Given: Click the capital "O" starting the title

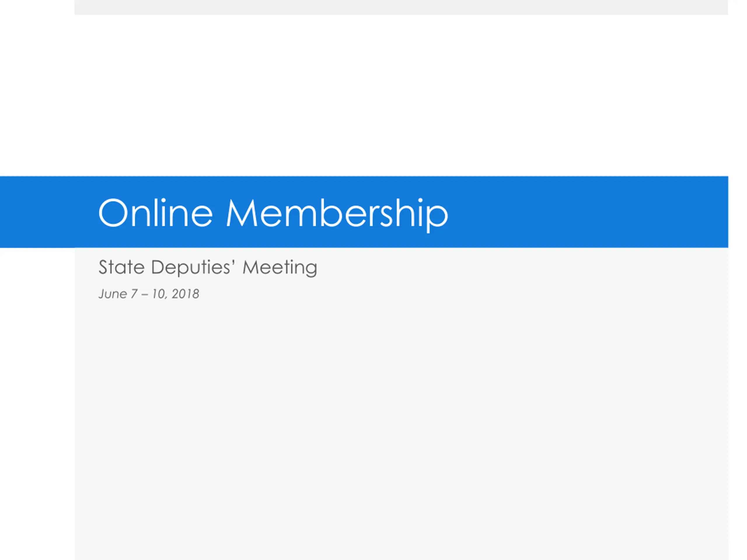Looking at the screenshot, I should [x=112, y=213].
